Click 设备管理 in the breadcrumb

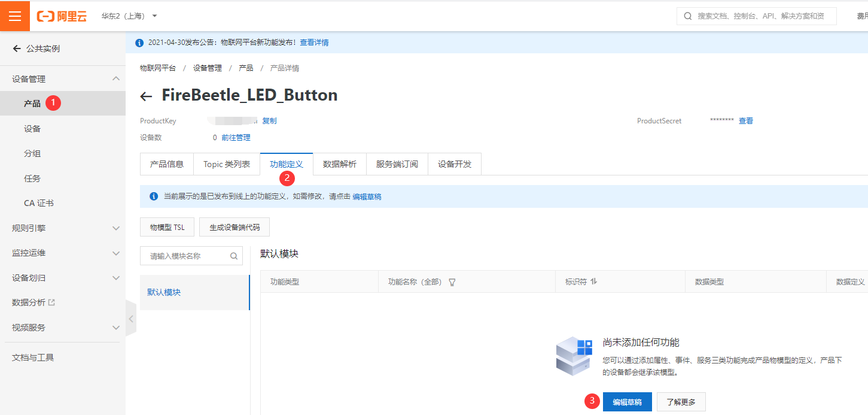pos(208,68)
